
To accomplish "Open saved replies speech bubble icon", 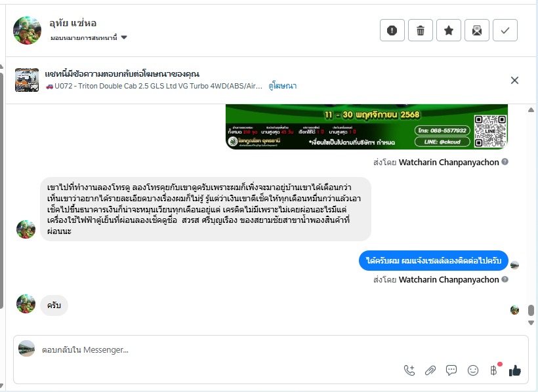I will [451, 370].
